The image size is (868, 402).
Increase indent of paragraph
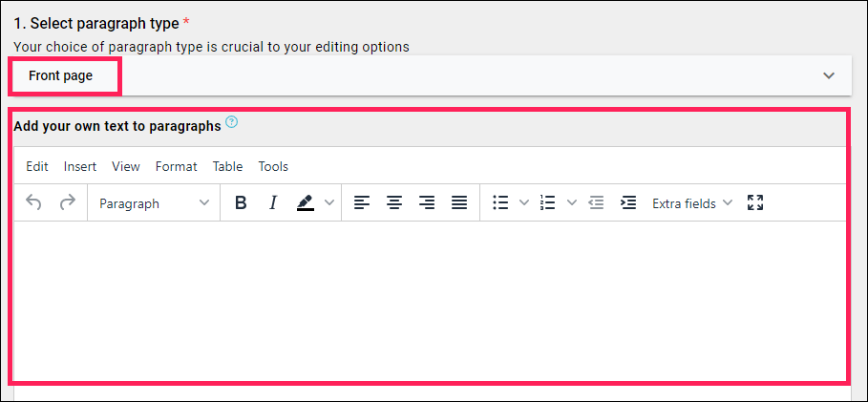click(628, 203)
